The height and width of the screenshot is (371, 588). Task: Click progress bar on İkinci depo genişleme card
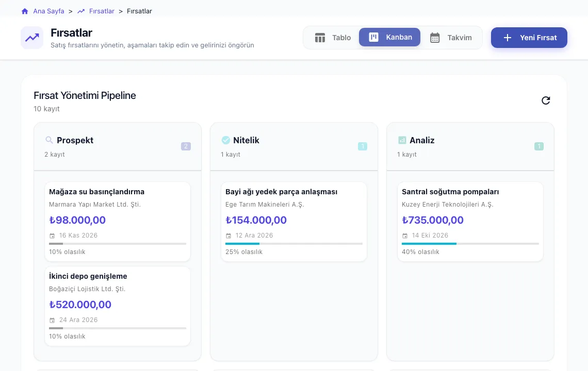point(118,328)
